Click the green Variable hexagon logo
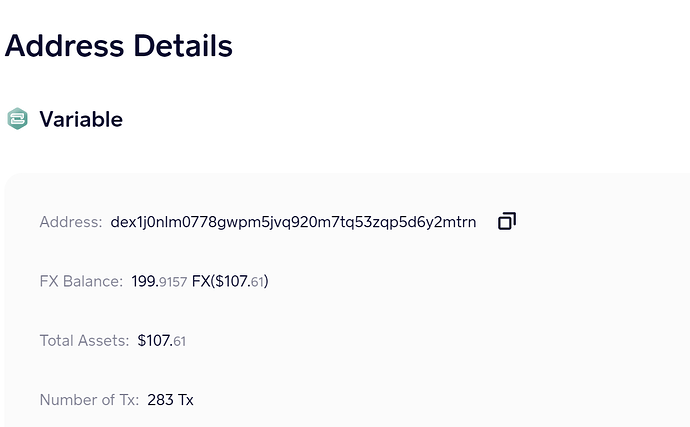Viewport: 690px width, 427px height. click(x=17, y=119)
